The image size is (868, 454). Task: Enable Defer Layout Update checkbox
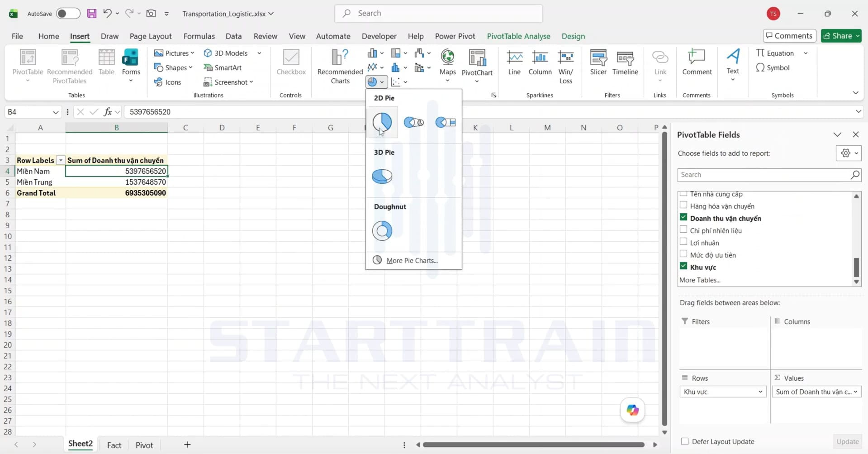click(685, 441)
